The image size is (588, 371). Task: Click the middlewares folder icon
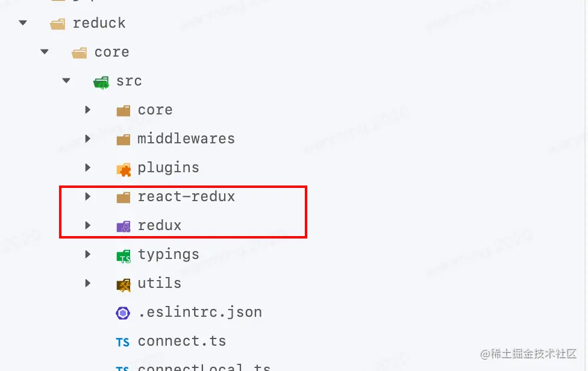tap(123, 139)
